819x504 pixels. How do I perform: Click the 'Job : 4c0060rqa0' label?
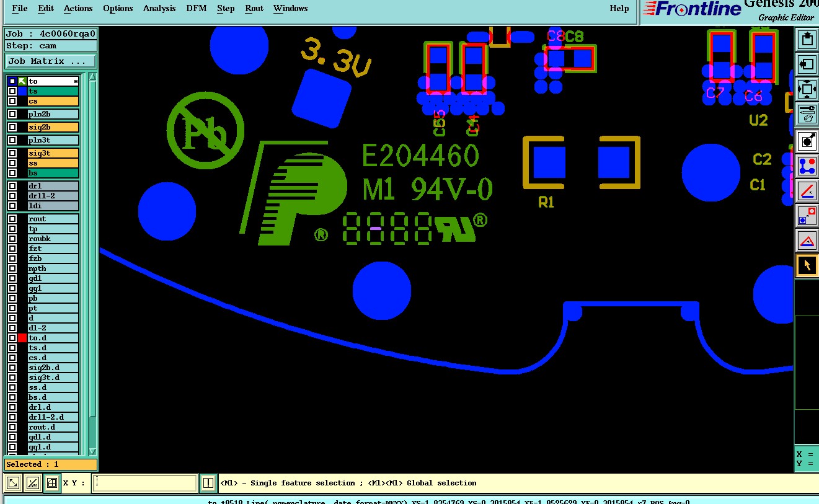tap(51, 33)
